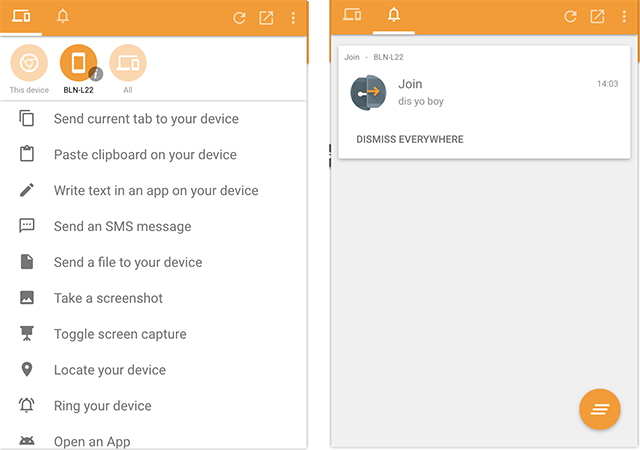
Task: Click the location pin icon
Action: [x=27, y=369]
